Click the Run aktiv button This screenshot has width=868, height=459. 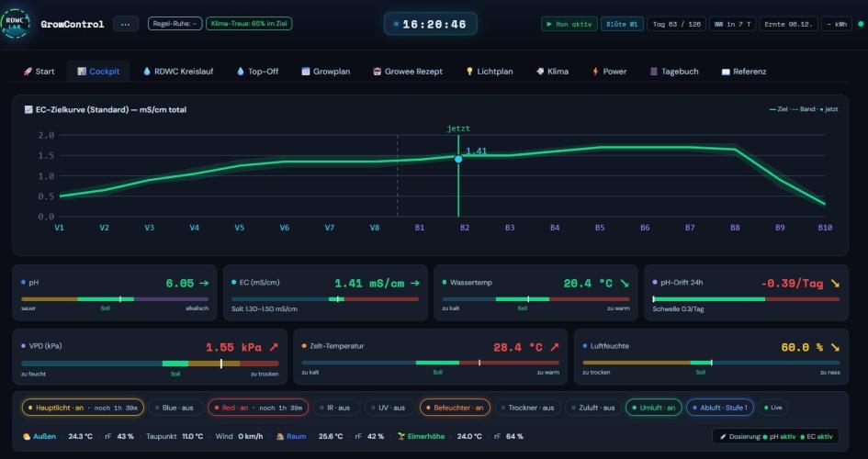coord(569,24)
